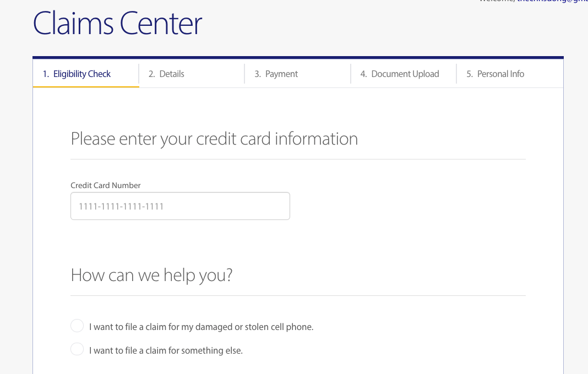
Task: Click the 1111-1111-1111-1111 placeholder text
Action: pos(121,206)
